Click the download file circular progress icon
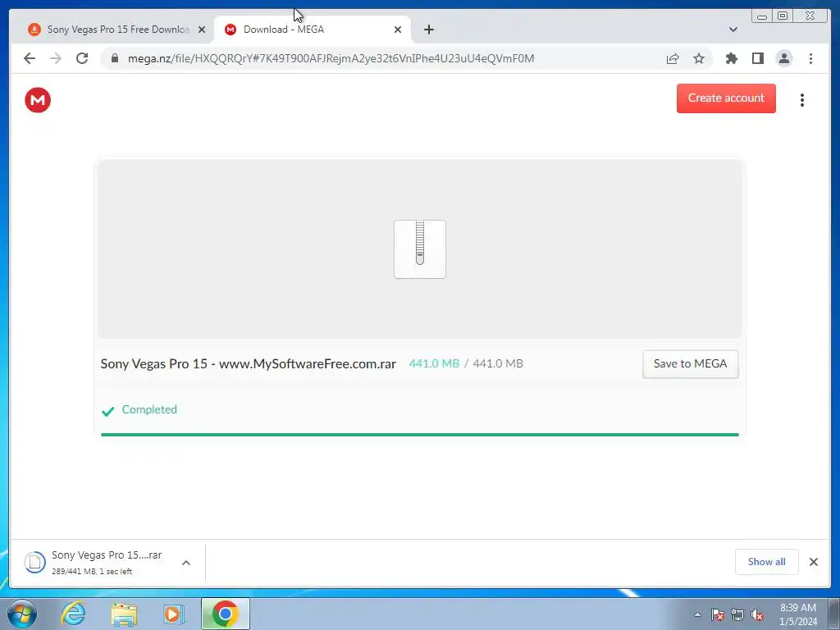Image resolution: width=840 pixels, height=630 pixels. (x=34, y=562)
